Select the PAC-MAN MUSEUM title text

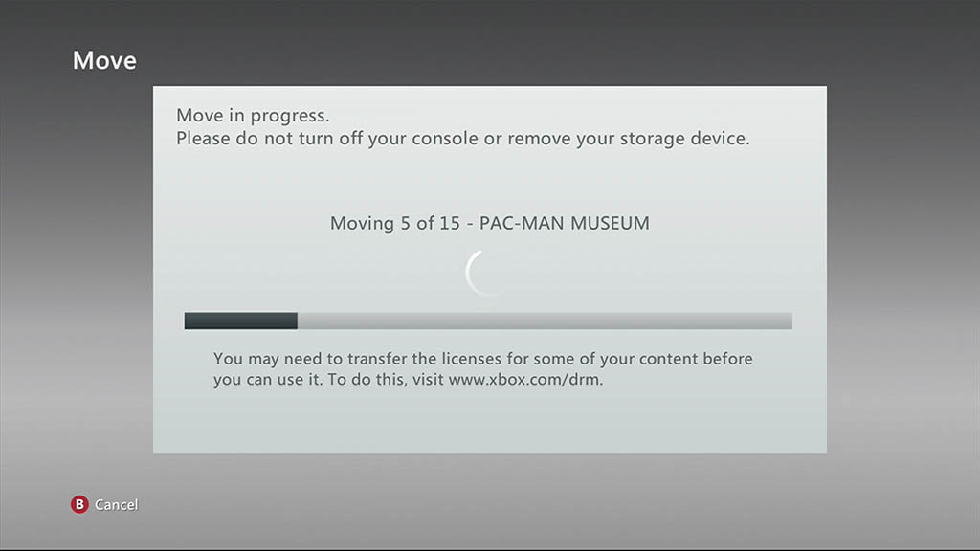565,223
